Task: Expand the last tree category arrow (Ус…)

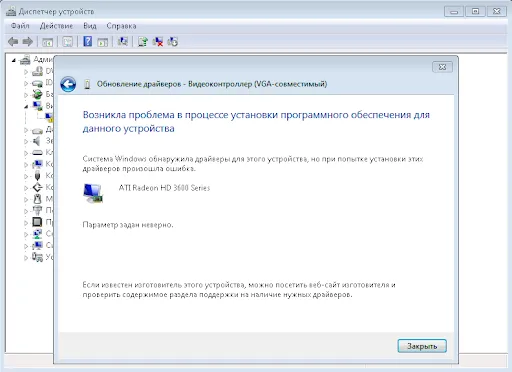Action: click(26, 257)
